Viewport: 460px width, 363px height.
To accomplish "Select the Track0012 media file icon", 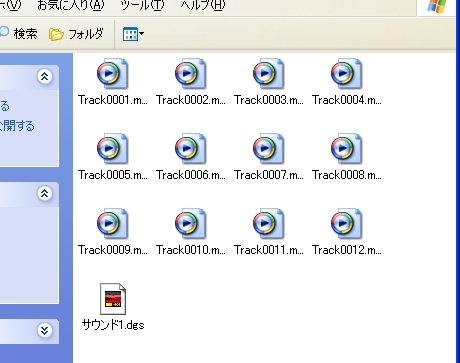I will [x=346, y=224].
